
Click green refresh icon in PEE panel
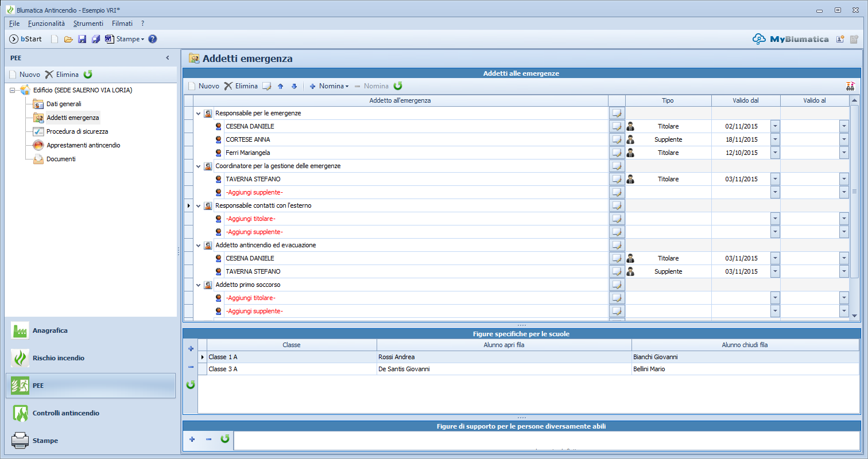tap(88, 74)
